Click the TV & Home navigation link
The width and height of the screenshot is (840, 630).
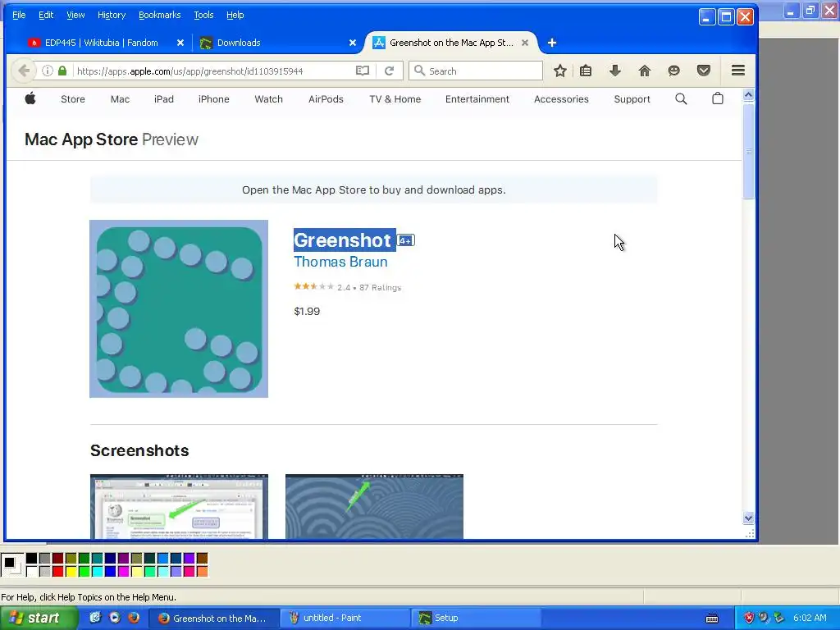click(x=395, y=99)
